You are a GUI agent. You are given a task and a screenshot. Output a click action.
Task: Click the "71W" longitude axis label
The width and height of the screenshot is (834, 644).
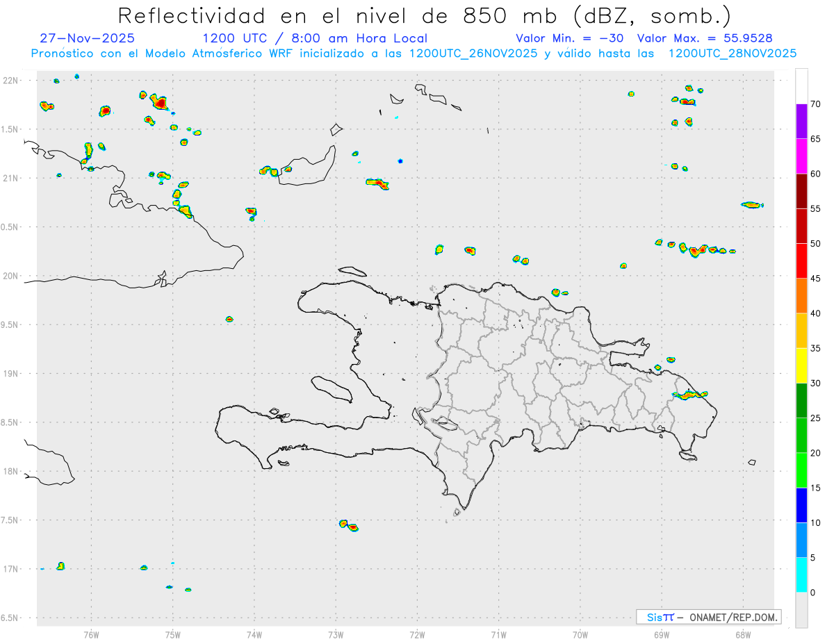tap(498, 634)
